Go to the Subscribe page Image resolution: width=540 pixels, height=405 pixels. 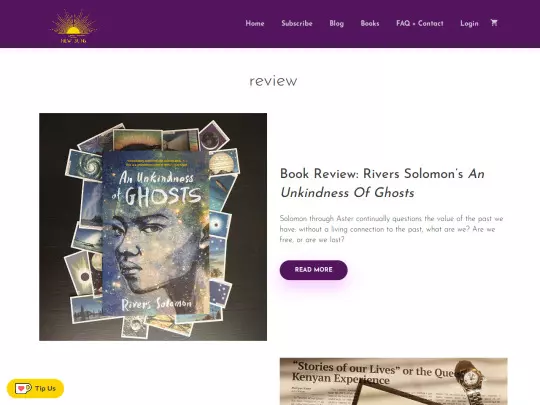click(x=297, y=23)
